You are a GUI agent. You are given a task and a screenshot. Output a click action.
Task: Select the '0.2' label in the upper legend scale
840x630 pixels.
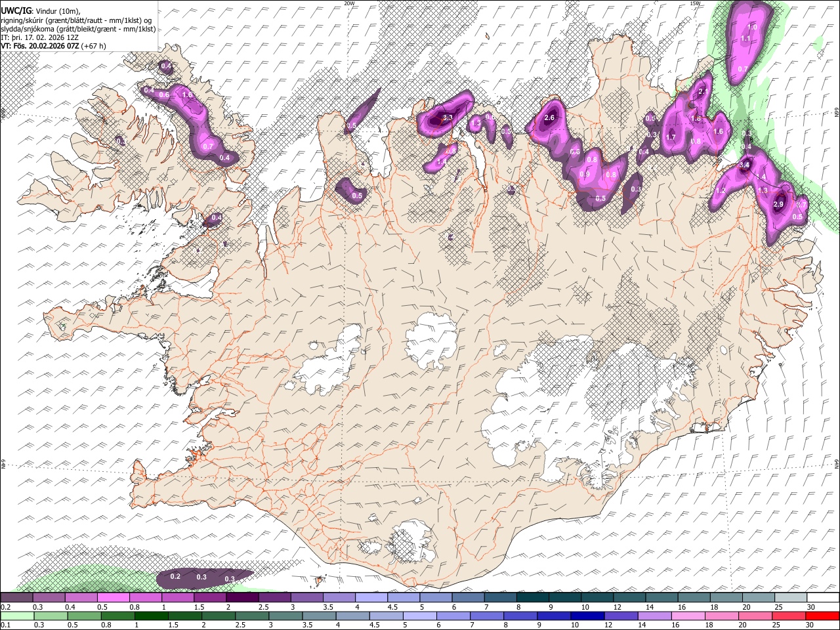[5, 607]
